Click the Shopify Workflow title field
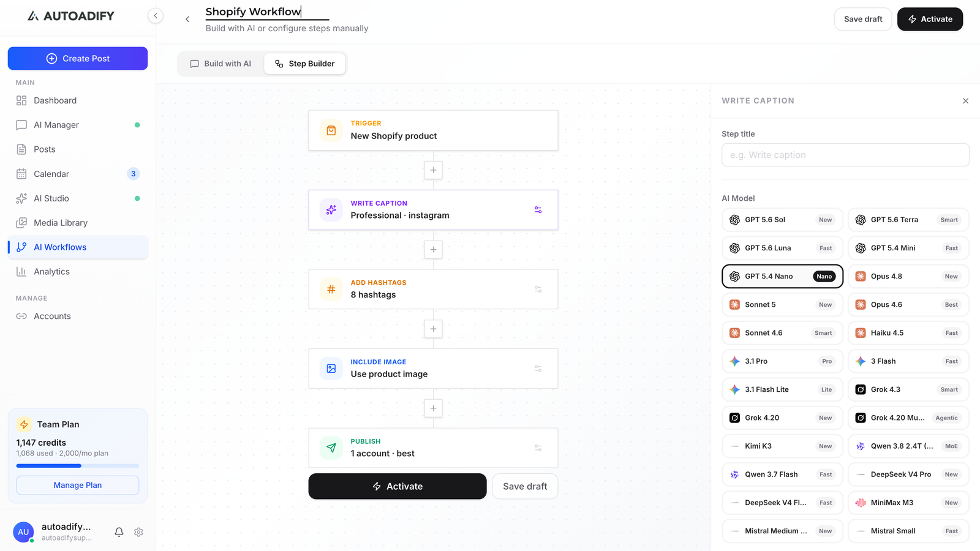 click(x=267, y=12)
